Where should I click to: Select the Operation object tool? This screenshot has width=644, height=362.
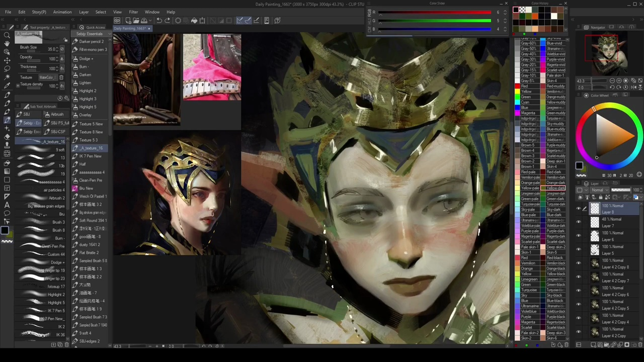click(x=7, y=52)
